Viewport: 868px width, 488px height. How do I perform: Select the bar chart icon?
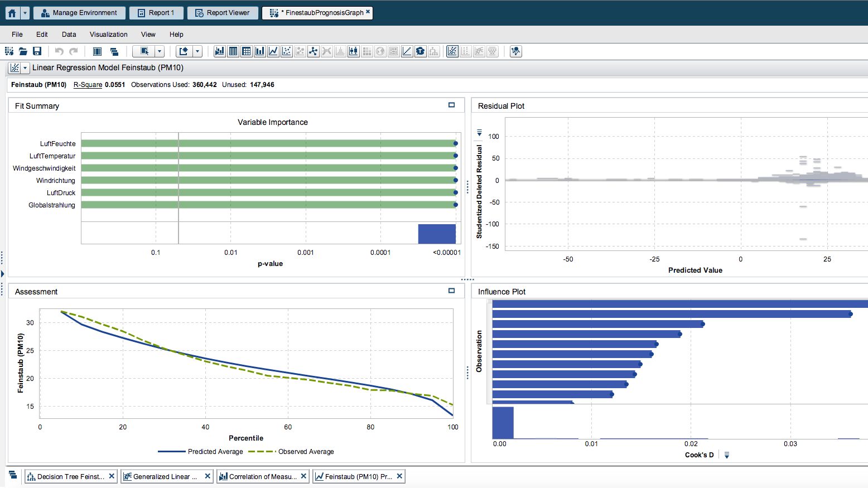[x=260, y=51]
